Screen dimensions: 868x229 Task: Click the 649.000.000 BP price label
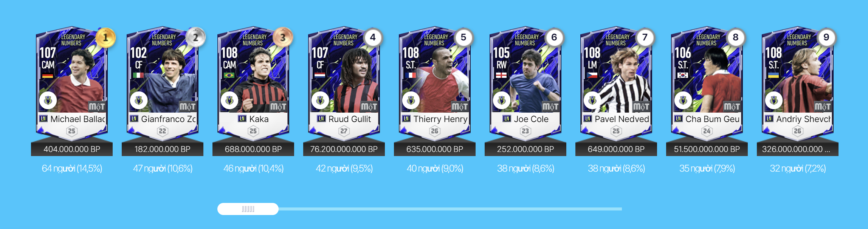click(616, 149)
